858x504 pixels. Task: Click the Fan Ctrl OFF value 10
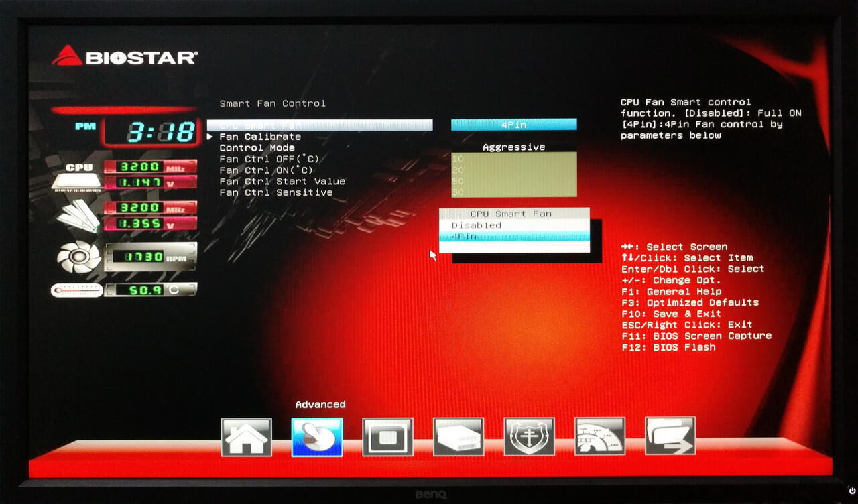point(514,159)
